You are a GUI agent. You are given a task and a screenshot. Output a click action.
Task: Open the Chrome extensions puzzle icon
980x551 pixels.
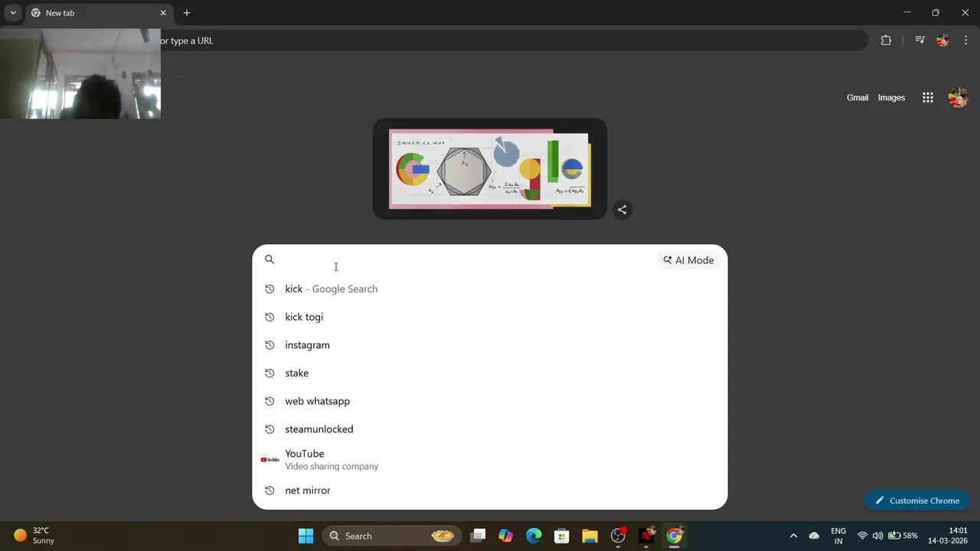(886, 41)
